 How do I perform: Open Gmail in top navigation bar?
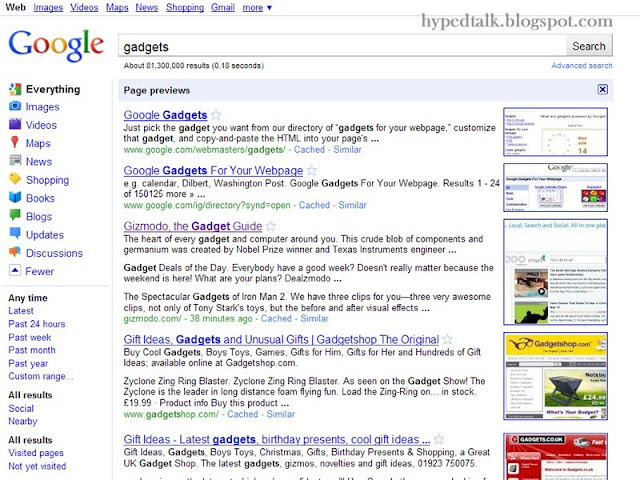[223, 7]
